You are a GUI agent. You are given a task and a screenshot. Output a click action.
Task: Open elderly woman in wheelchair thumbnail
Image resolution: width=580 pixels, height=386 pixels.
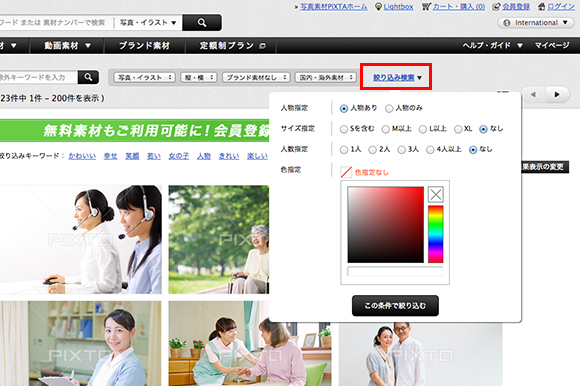[x=219, y=240]
